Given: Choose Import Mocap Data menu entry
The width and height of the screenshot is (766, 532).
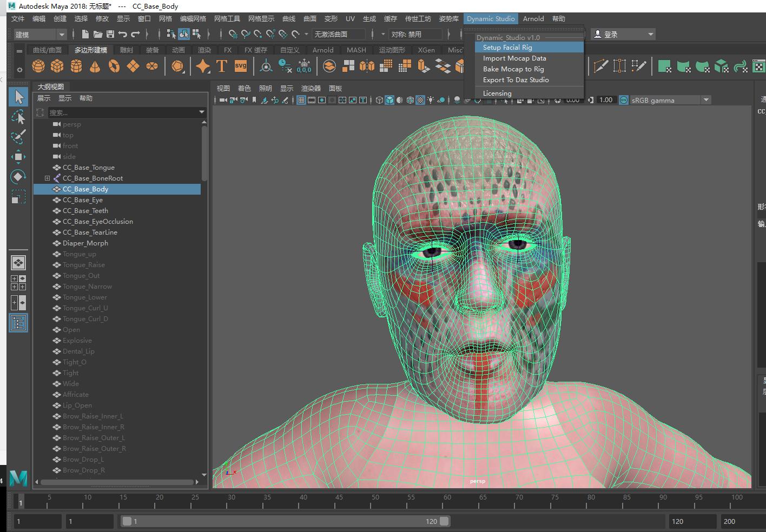Looking at the screenshot, I should (x=514, y=58).
